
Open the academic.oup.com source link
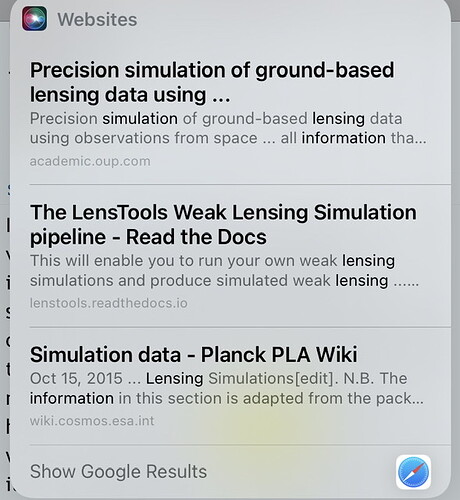90,161
